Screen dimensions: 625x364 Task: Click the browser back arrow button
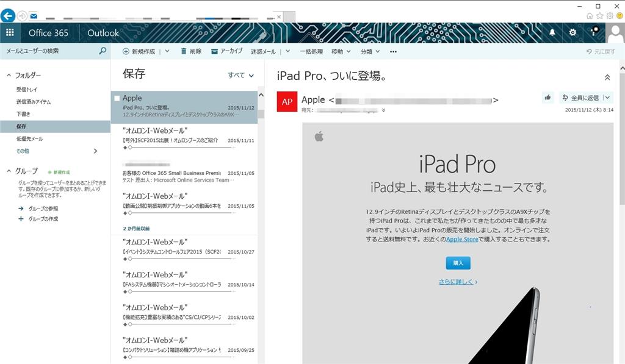click(x=7, y=16)
